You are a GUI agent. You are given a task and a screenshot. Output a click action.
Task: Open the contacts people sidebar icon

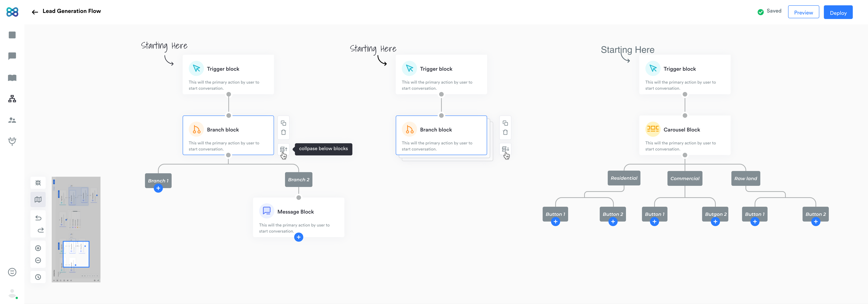tap(12, 120)
